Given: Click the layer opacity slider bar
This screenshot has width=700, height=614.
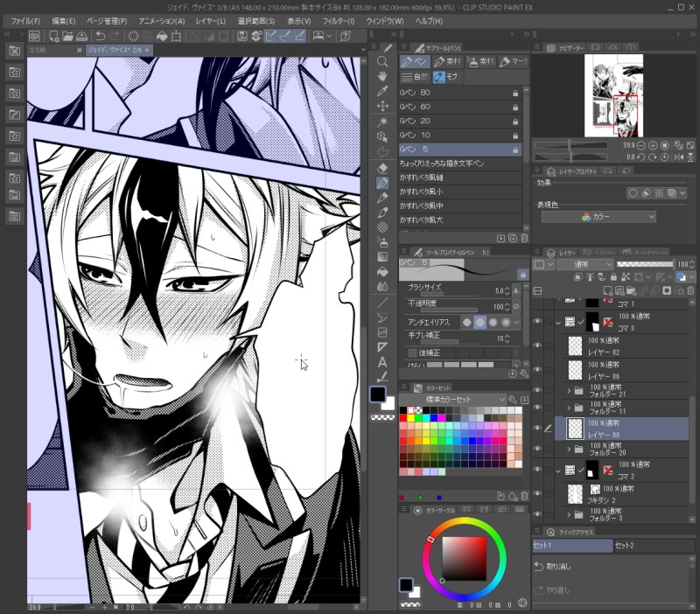Looking at the screenshot, I should coord(646,265).
